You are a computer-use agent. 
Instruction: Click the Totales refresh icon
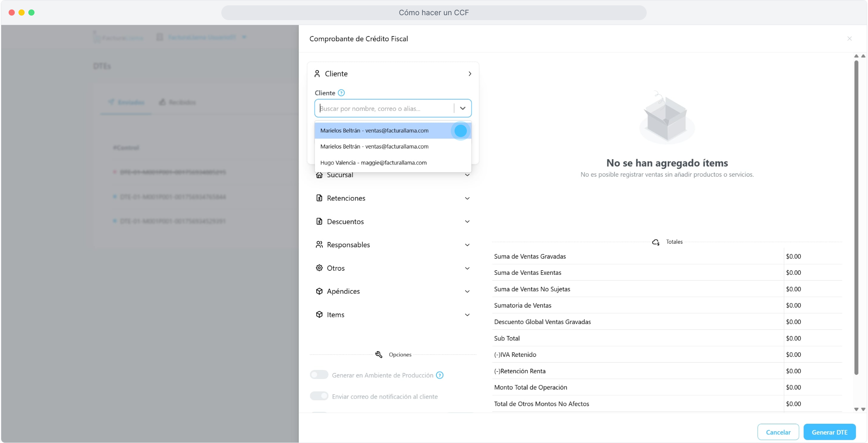point(656,242)
